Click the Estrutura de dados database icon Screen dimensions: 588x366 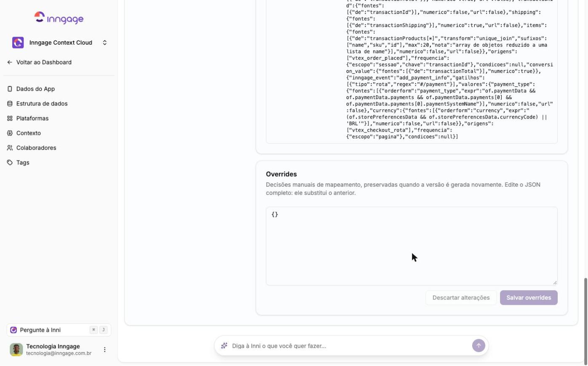[x=10, y=104]
